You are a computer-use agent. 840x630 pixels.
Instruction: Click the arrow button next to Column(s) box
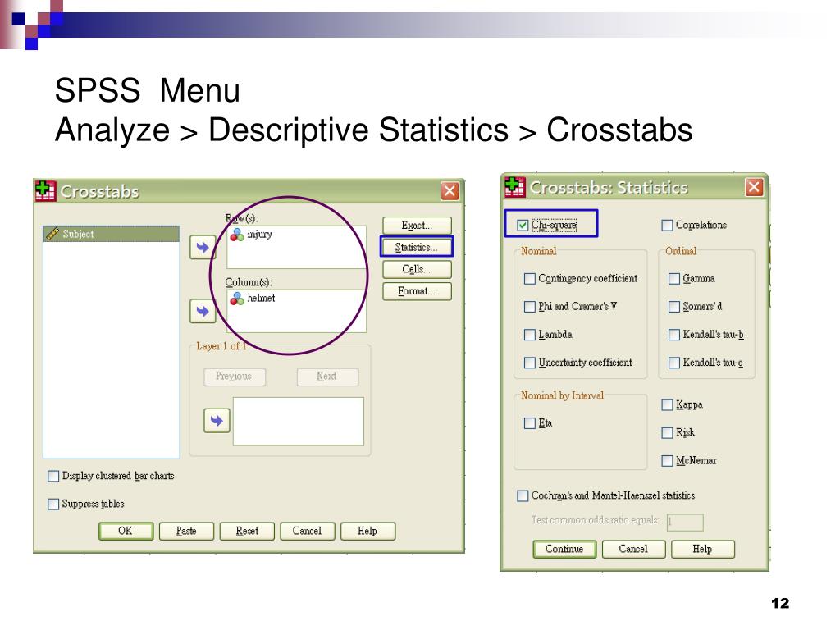pyautogui.click(x=203, y=311)
